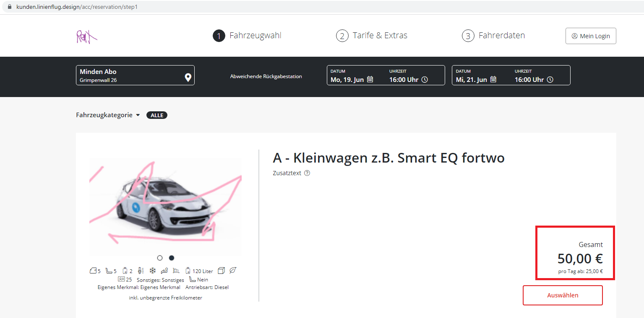644x318 pixels.
Task: Click the location pin in Minden Abo field
Action: (x=188, y=77)
